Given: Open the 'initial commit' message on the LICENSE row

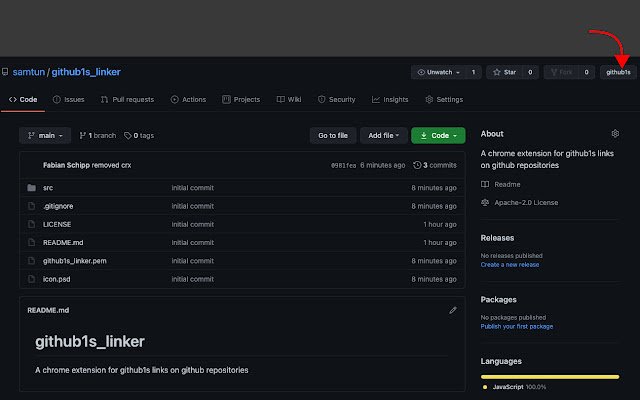Looking at the screenshot, I should (x=193, y=224).
